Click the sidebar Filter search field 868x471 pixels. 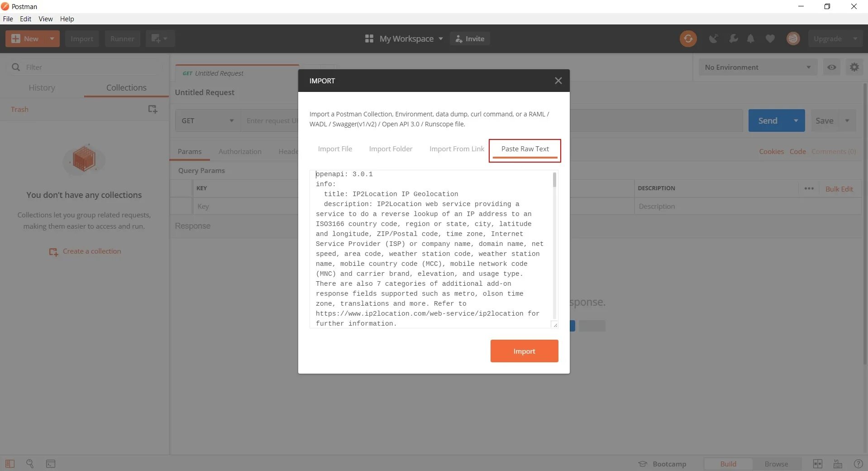pyautogui.click(x=84, y=67)
